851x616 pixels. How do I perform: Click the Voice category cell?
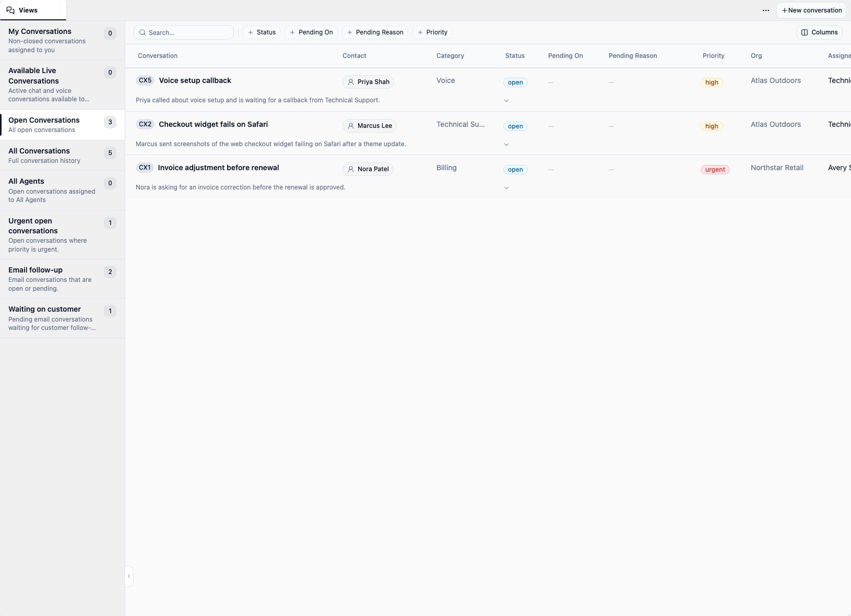445,80
